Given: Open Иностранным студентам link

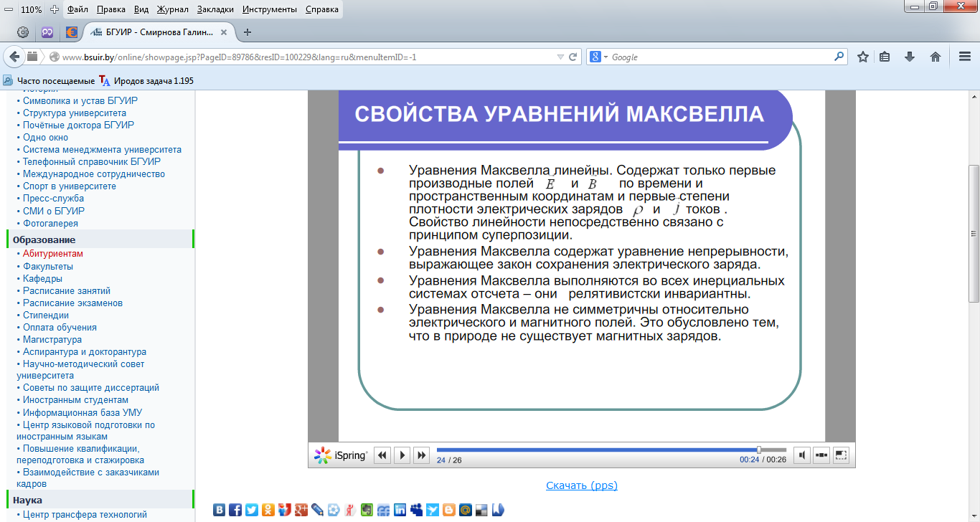Looking at the screenshot, I should 76,400.
